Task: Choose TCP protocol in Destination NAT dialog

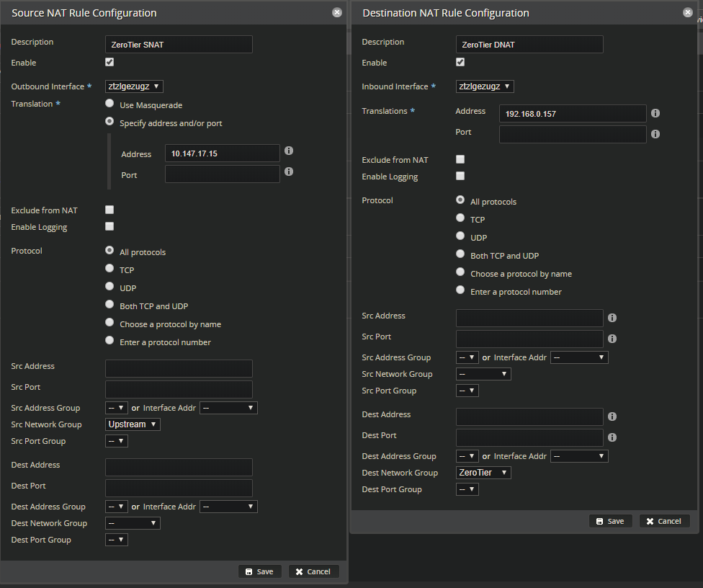Action: tap(460, 218)
